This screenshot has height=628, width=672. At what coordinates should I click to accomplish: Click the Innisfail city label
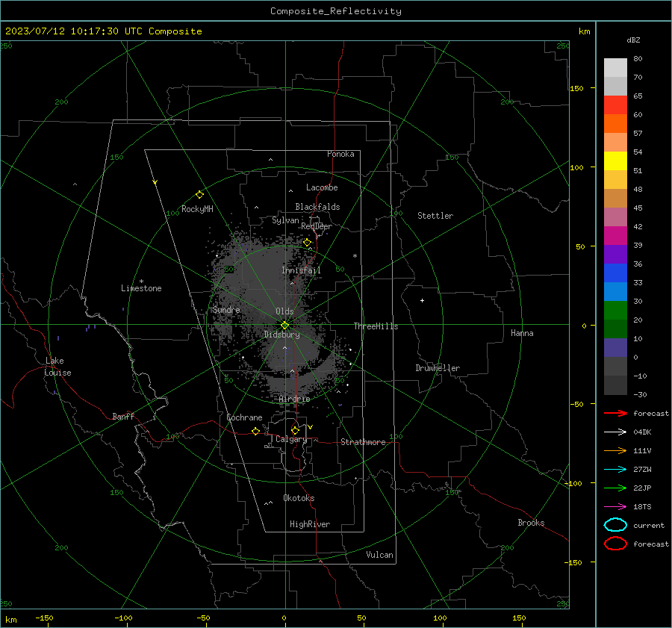[302, 270]
